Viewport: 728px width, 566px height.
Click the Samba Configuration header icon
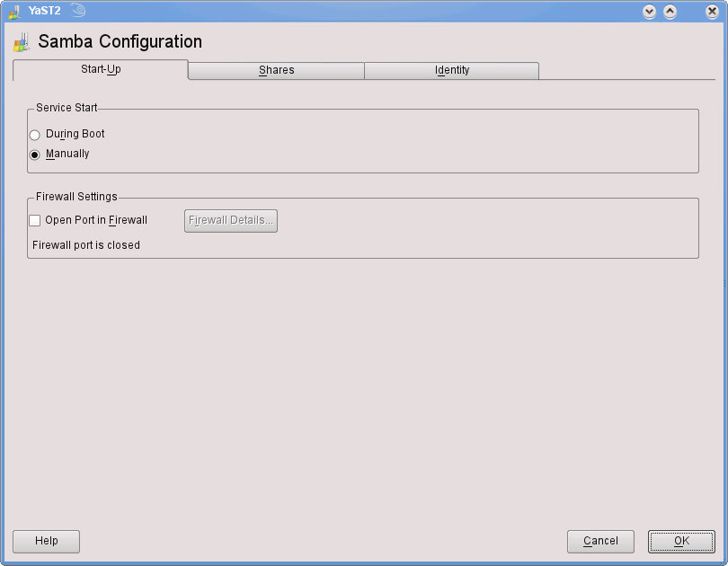[22, 41]
